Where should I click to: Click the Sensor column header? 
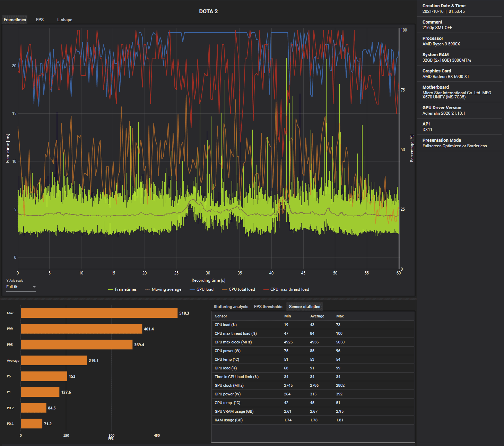pos(221,316)
